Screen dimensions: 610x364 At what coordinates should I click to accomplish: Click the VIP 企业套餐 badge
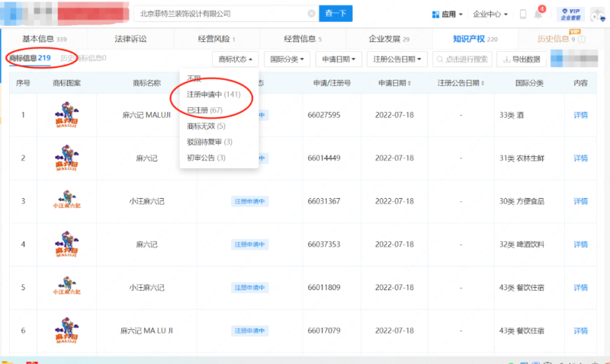[570, 14]
